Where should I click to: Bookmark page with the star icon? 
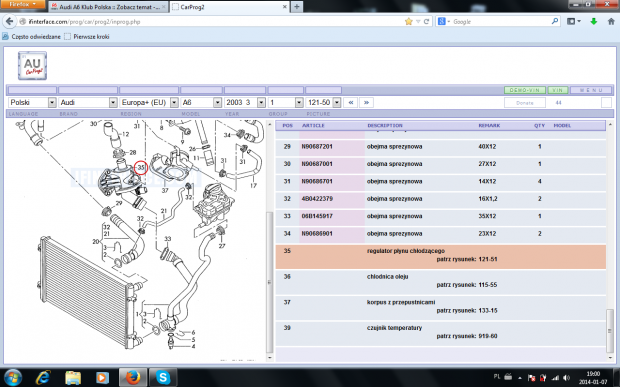(x=408, y=22)
